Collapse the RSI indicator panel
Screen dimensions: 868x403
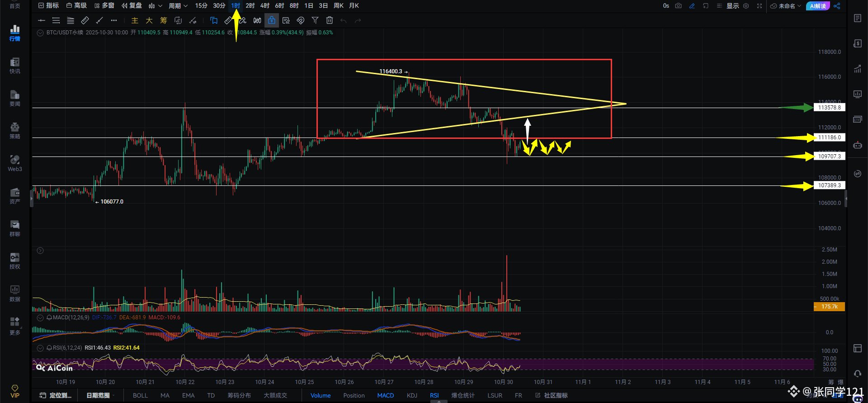tap(40, 348)
